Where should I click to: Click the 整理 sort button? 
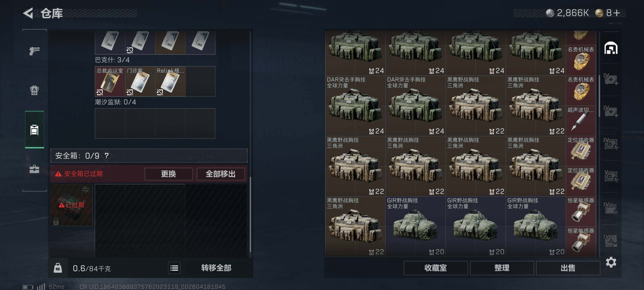(x=502, y=268)
